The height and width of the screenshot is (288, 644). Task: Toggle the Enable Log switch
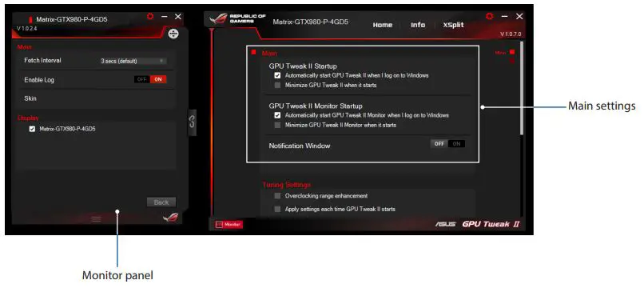pyautogui.click(x=150, y=79)
